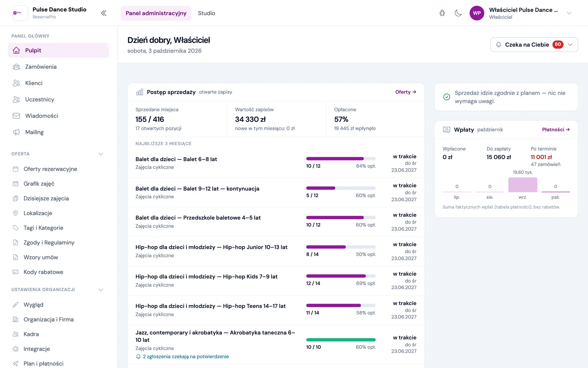Open Balet 9–12 lat kontynuacja row
Screen dimensions: 588x368
[276, 192]
